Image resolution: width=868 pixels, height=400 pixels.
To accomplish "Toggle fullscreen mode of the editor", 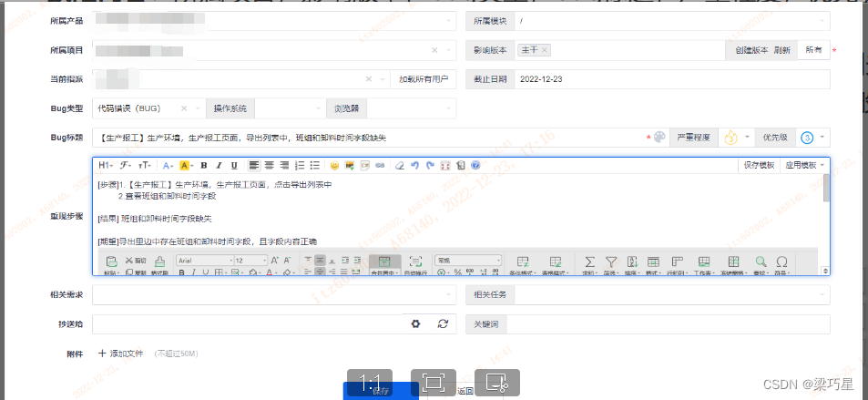I will (x=445, y=165).
